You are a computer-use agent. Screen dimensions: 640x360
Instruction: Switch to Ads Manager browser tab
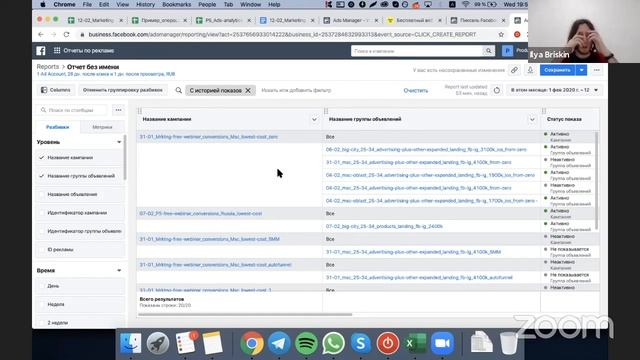tap(350, 20)
